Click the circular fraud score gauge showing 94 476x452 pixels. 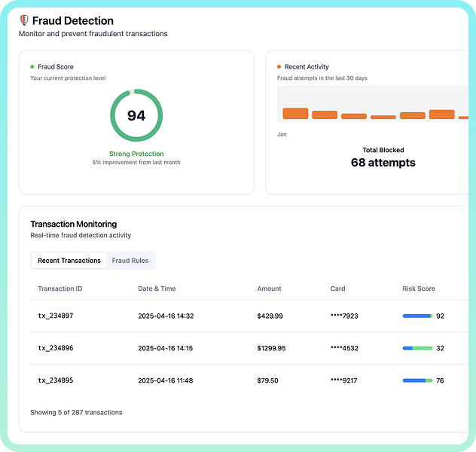click(x=136, y=115)
